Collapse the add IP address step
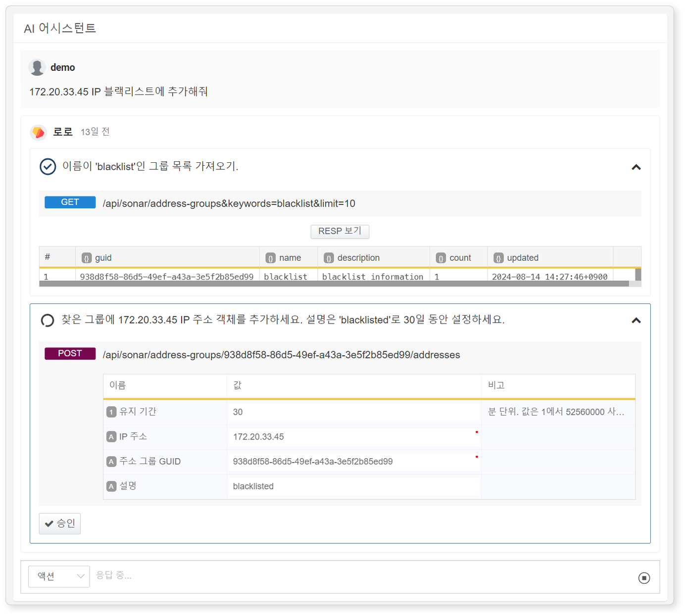Viewport: 685px width, 616px height. click(x=636, y=321)
